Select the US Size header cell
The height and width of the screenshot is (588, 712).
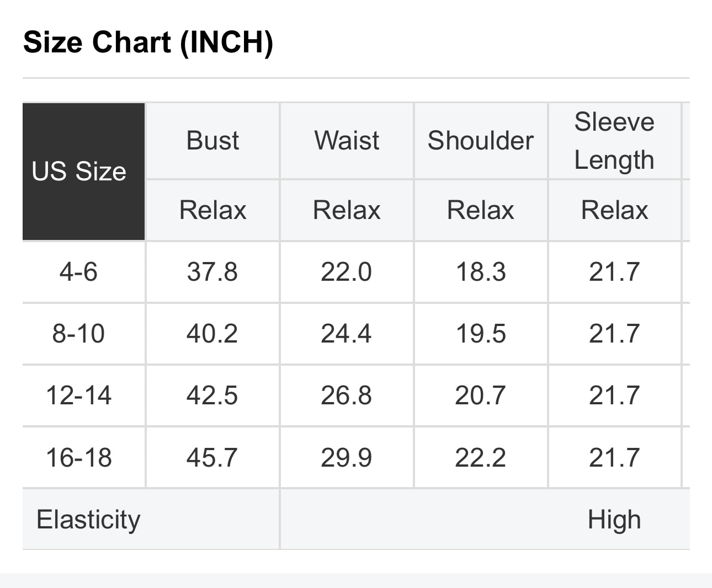[79, 171]
